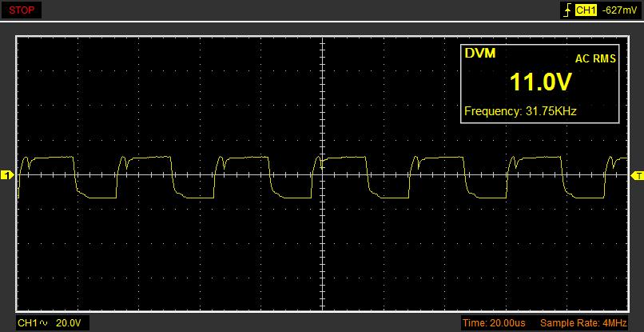Click the center crosshair of the graticule
Screen dimensions: 644x332
[322, 175]
